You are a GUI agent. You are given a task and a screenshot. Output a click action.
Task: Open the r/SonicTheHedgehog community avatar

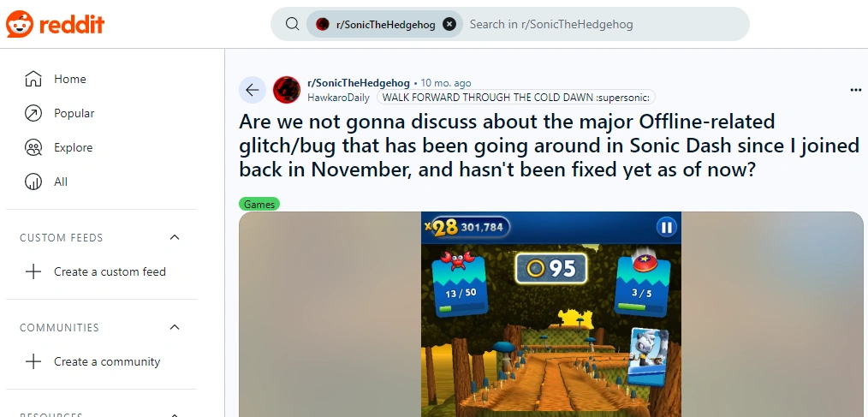(287, 90)
